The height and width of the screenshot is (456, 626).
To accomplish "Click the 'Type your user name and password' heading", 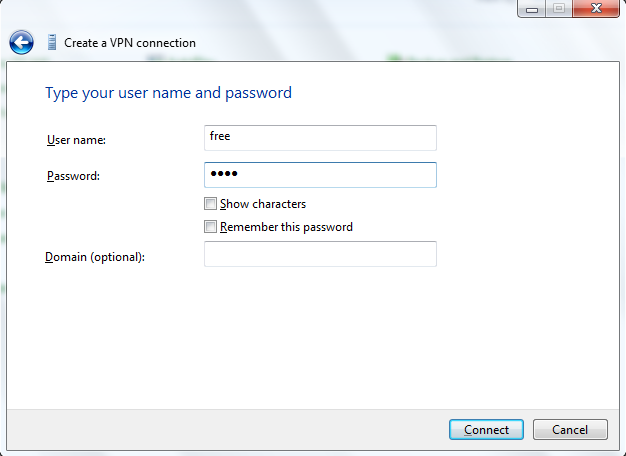I will 168,93.
